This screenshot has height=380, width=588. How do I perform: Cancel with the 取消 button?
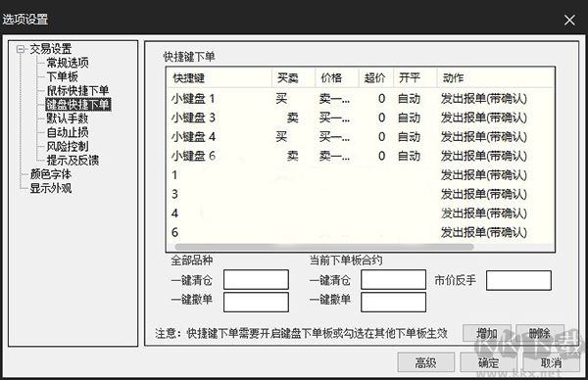click(551, 362)
